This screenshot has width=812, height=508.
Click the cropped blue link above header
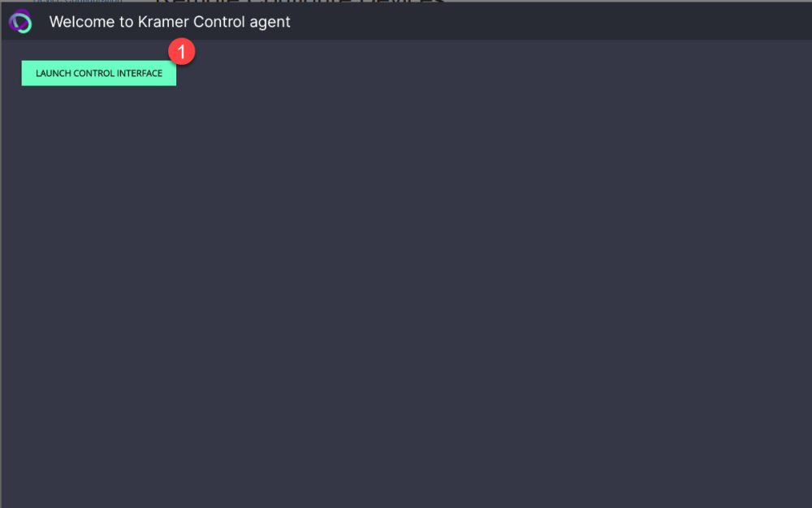78,1
